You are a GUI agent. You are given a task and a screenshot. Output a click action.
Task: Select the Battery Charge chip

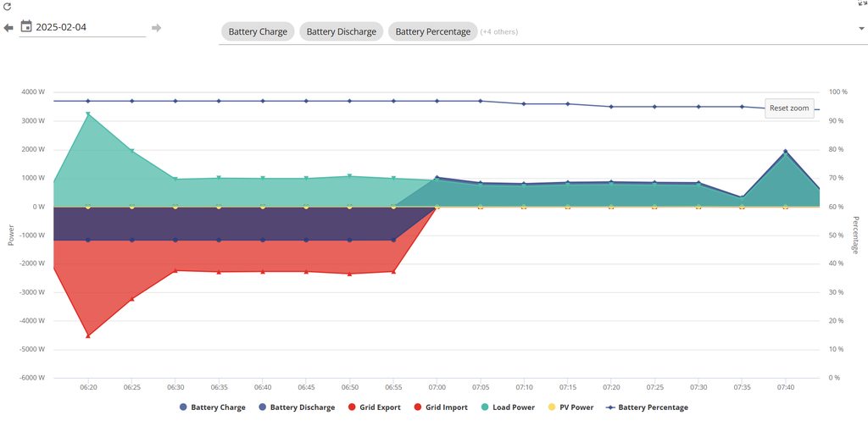258,32
